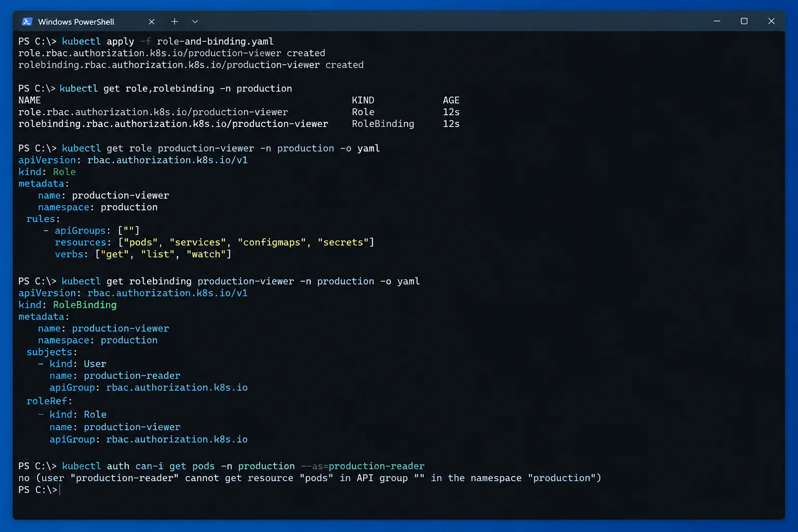Minimize the terminal window
The height and width of the screenshot is (532, 798).
pyautogui.click(x=717, y=21)
